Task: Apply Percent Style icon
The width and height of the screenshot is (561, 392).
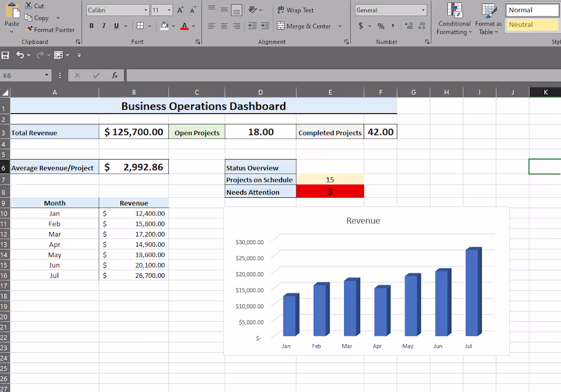Action: tap(381, 26)
